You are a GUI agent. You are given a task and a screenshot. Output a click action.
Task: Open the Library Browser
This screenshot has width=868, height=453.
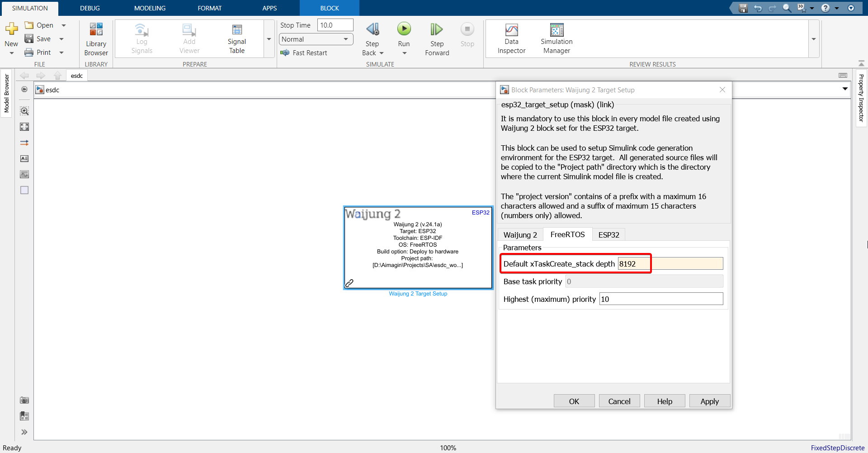coord(96,39)
